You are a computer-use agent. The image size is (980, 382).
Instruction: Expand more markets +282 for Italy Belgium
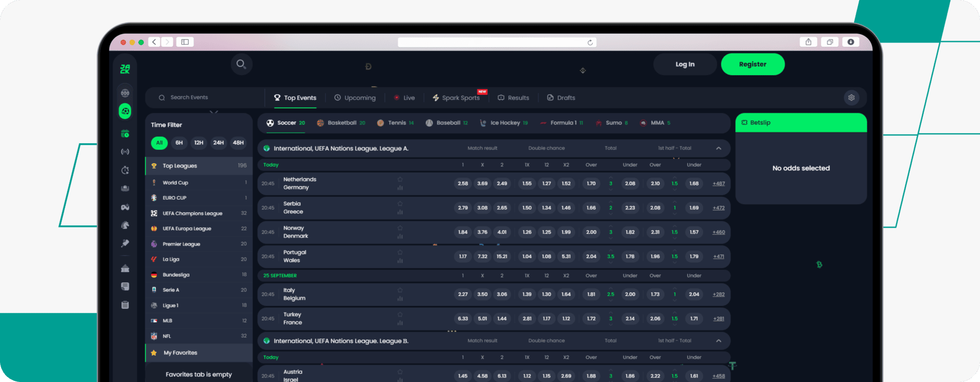[719, 294]
